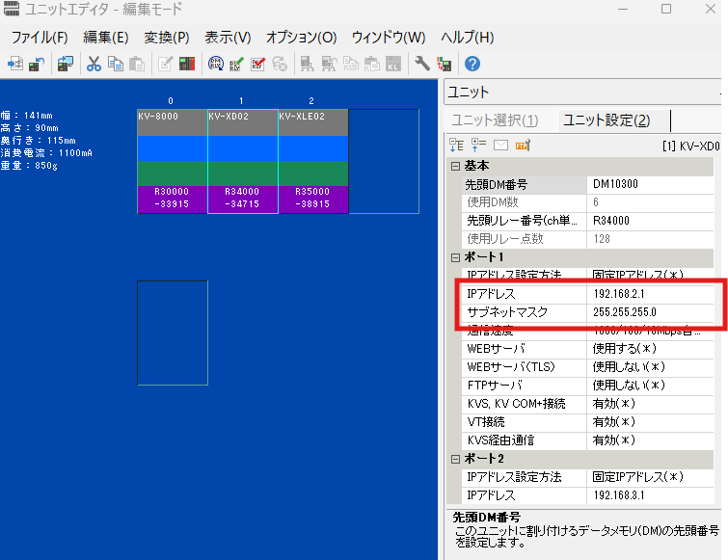Open help with blue question mark icon
The height and width of the screenshot is (560, 728).
click(472, 64)
